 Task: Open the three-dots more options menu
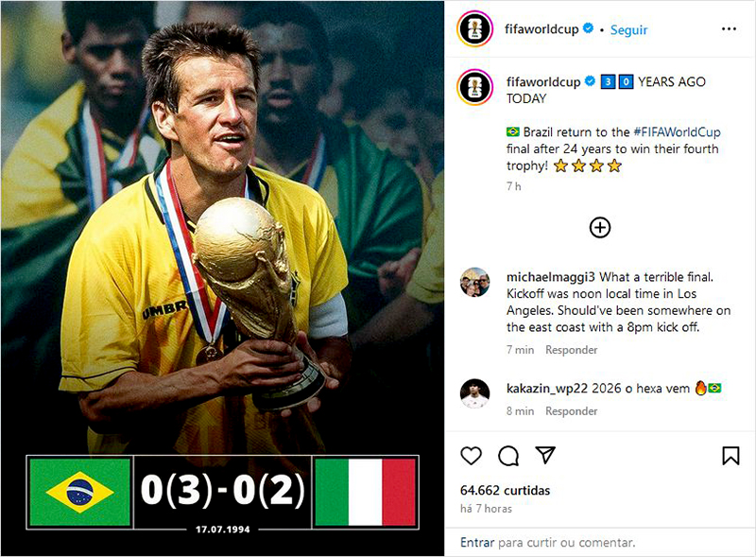coord(729,29)
